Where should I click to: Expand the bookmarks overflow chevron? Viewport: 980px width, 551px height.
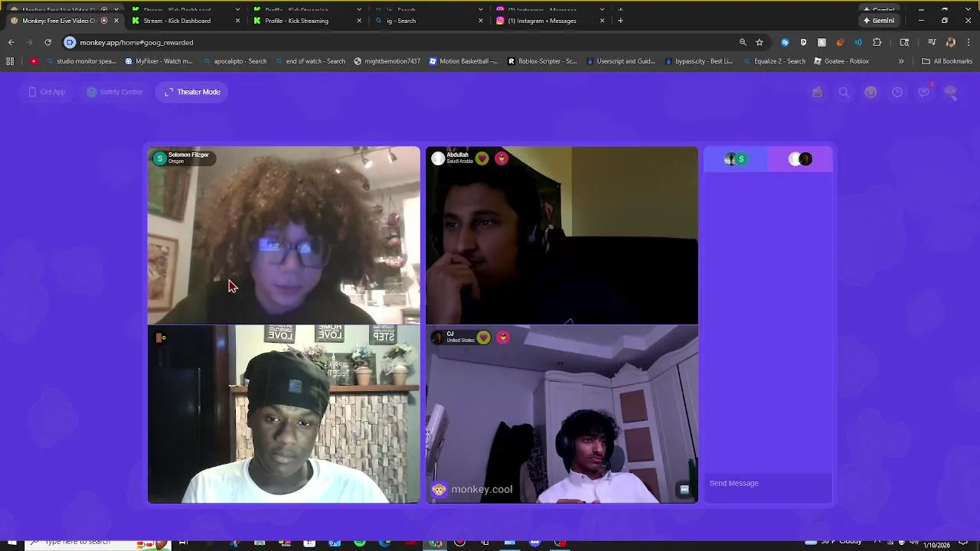901,61
